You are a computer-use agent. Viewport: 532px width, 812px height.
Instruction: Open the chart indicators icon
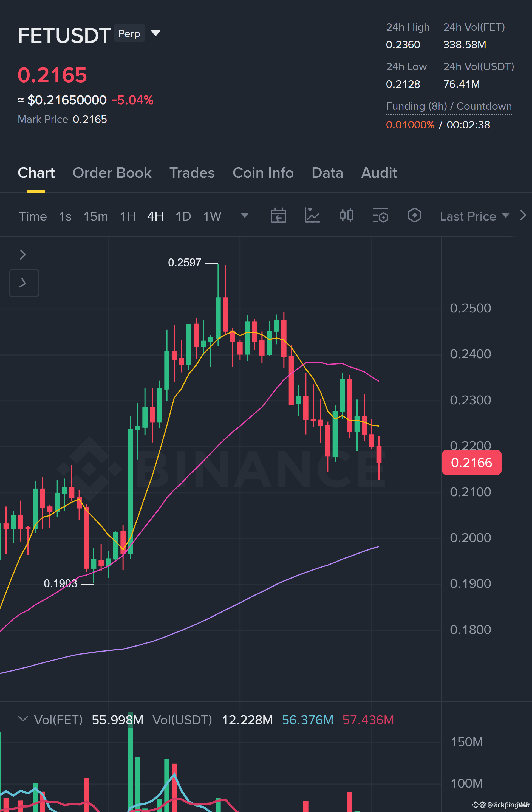(x=312, y=216)
